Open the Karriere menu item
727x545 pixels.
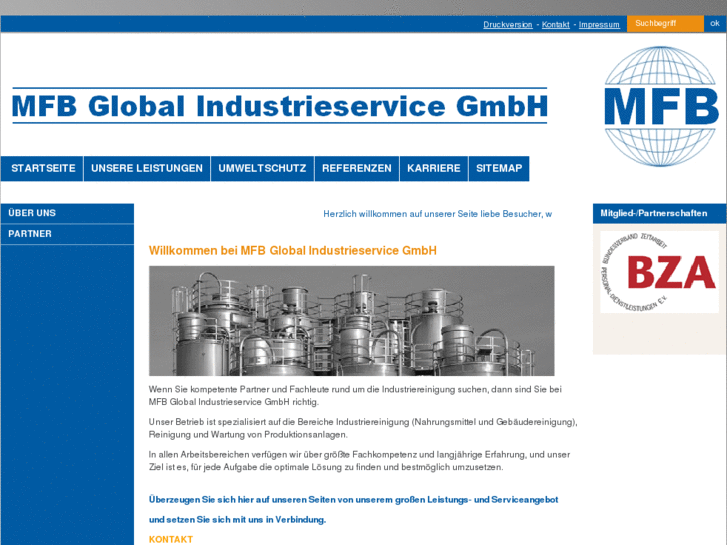point(434,168)
